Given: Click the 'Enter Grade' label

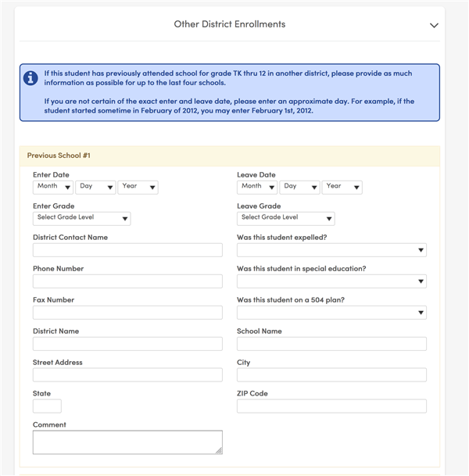Looking at the screenshot, I should coord(54,206).
